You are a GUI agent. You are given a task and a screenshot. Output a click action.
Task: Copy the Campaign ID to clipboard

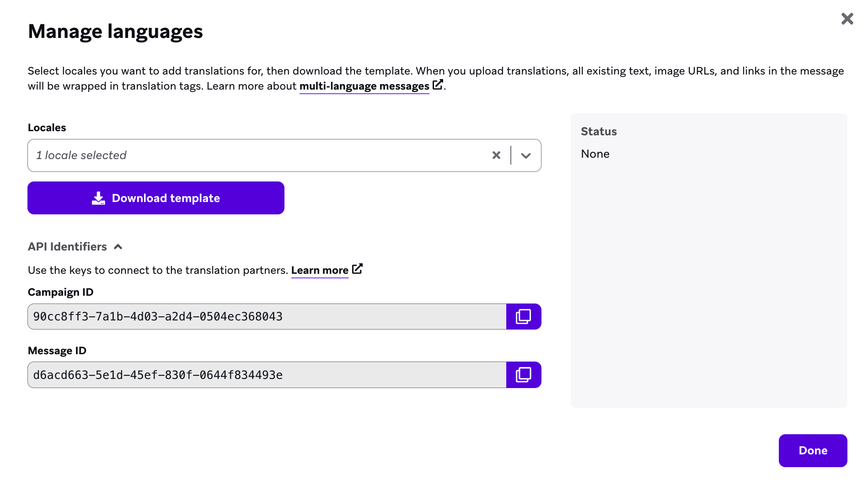click(524, 316)
